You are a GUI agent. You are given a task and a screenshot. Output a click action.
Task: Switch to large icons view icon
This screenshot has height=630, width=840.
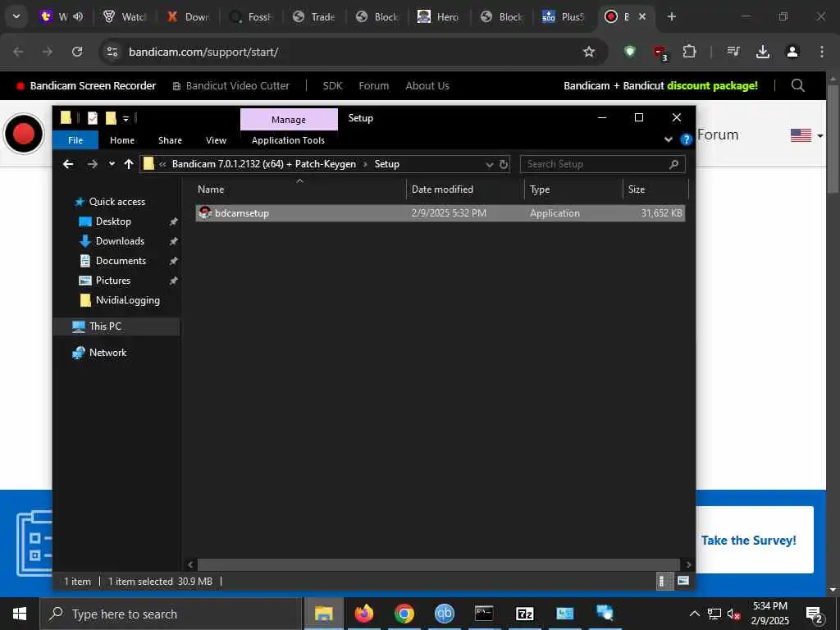coord(683,582)
